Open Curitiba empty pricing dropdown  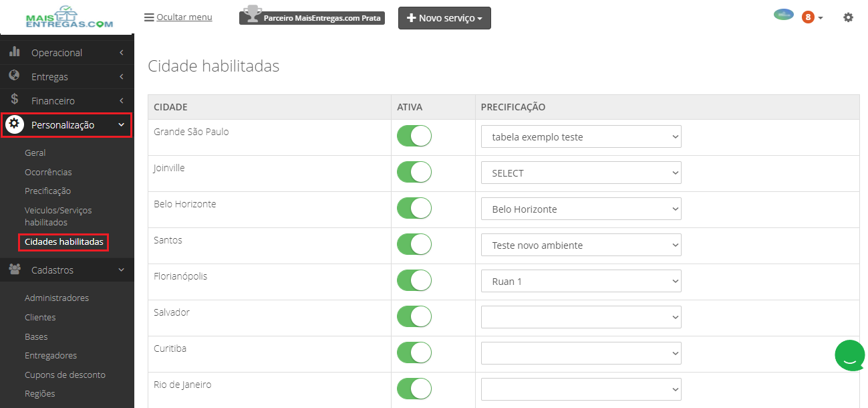point(581,353)
